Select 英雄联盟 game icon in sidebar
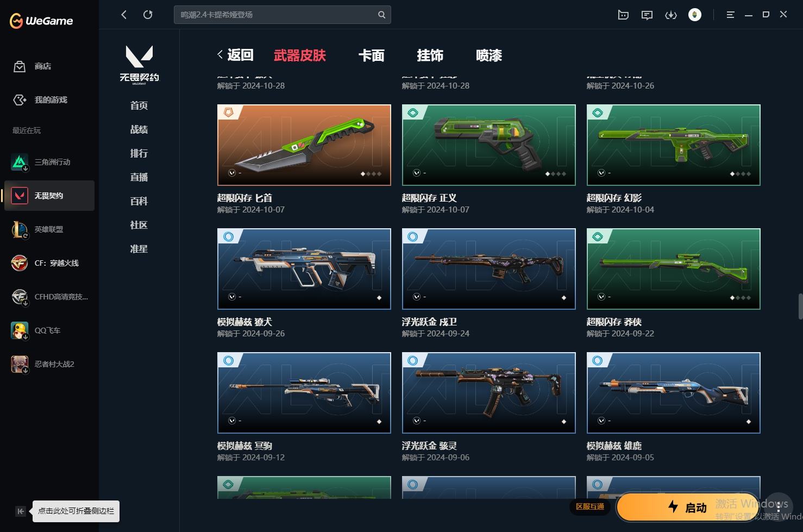The width and height of the screenshot is (803, 532). (x=20, y=229)
